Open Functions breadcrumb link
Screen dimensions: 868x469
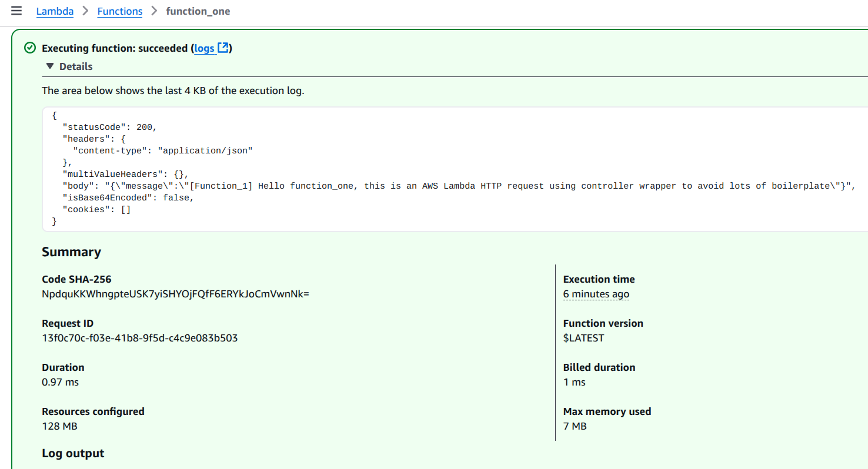coord(120,11)
